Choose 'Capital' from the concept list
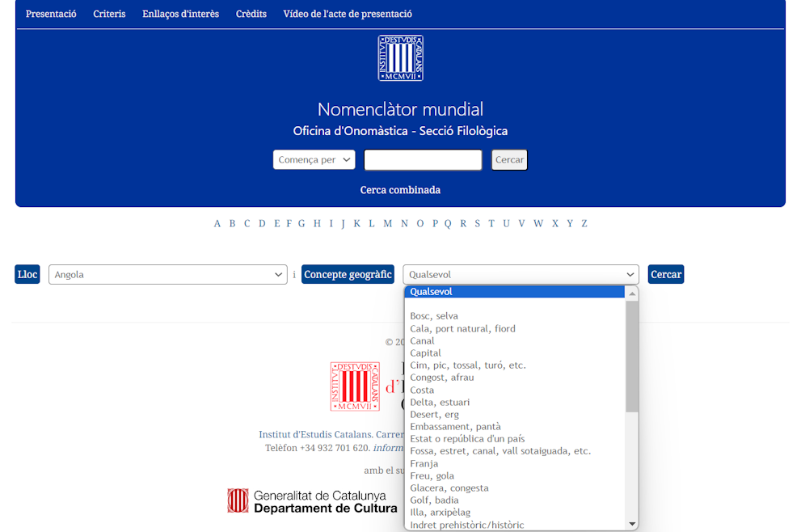This screenshot has width=801, height=532. click(425, 353)
